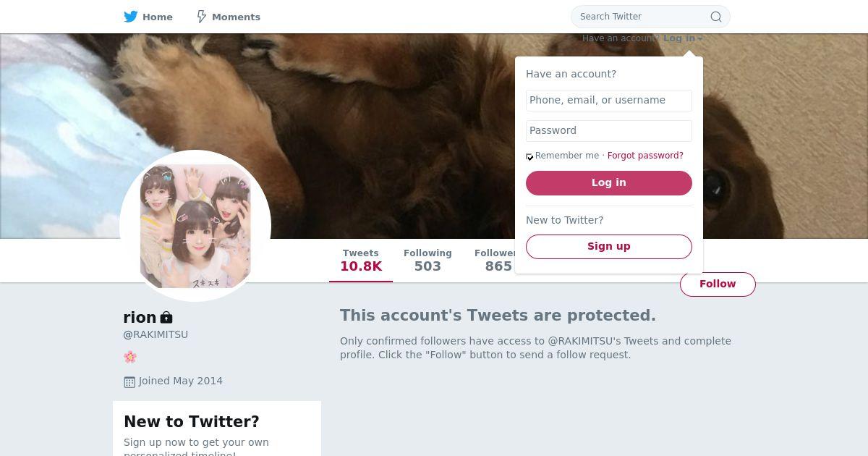The width and height of the screenshot is (868, 456).
Task: Focus the Password field
Action: point(609,131)
